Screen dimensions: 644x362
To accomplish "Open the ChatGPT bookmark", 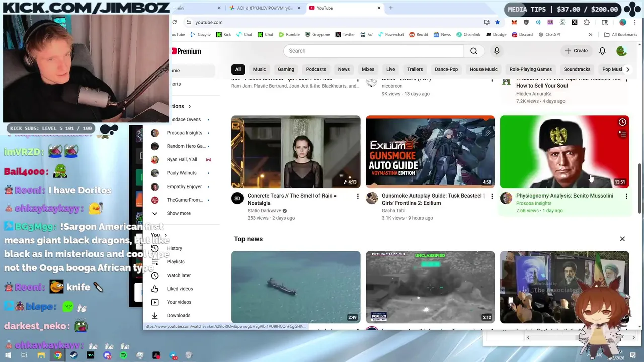I will pyautogui.click(x=549, y=35).
